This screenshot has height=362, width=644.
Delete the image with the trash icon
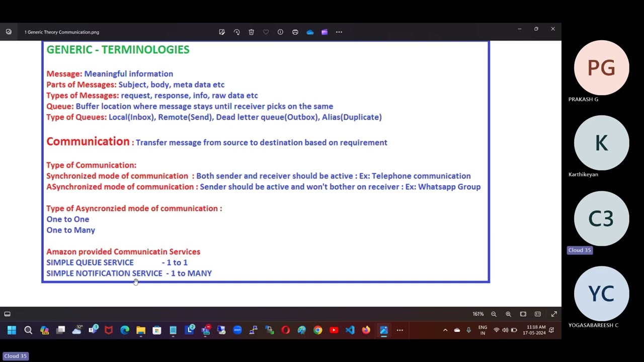tap(251, 32)
